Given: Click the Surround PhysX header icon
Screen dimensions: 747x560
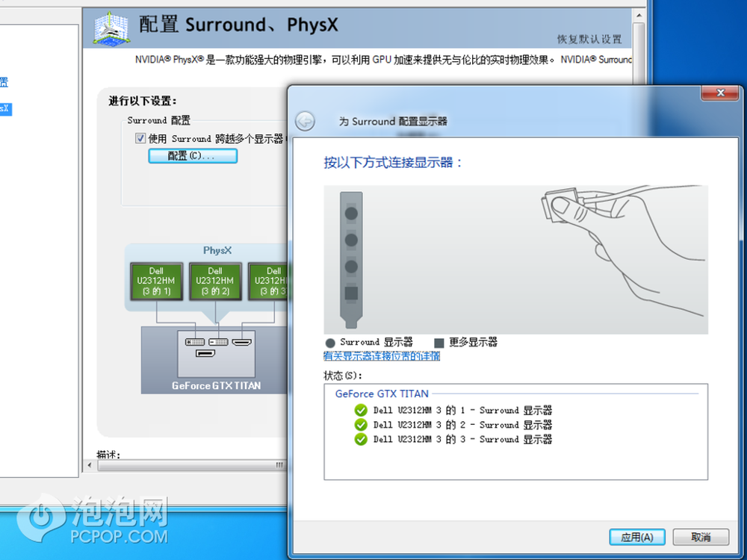Looking at the screenshot, I should (111, 28).
